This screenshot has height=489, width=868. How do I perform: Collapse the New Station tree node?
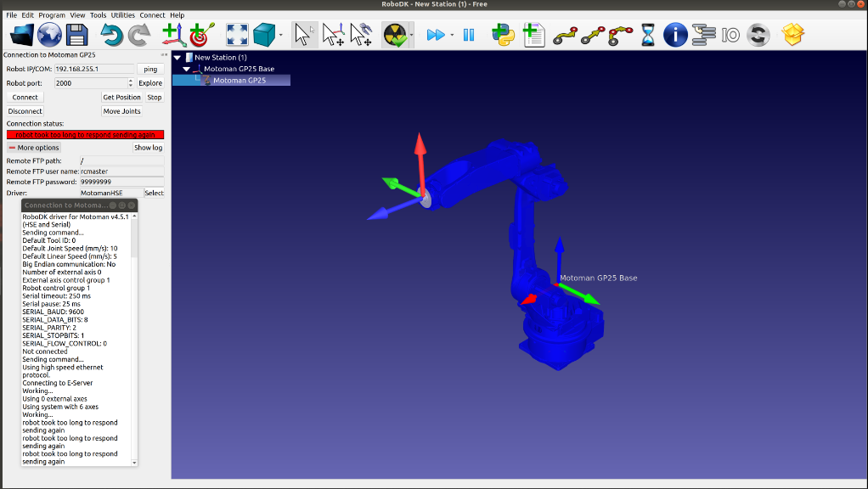point(178,58)
